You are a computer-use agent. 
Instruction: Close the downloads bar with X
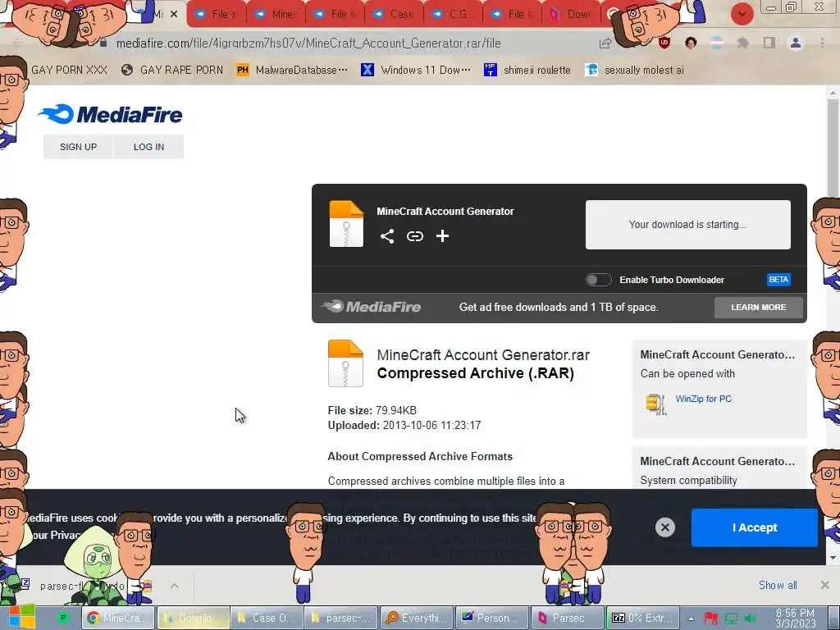tap(825, 585)
